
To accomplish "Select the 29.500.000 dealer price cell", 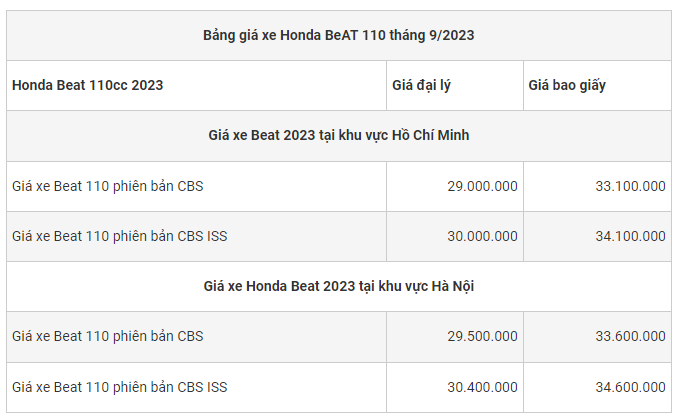I will [482, 336].
